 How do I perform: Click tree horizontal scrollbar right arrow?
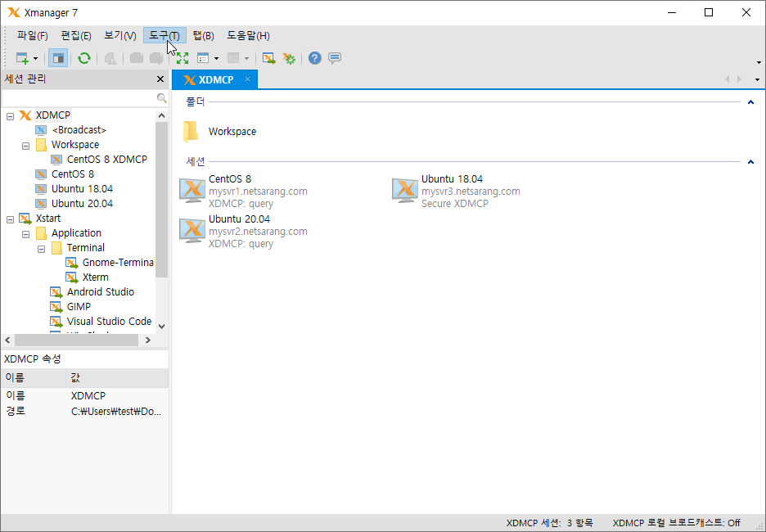[x=148, y=340]
